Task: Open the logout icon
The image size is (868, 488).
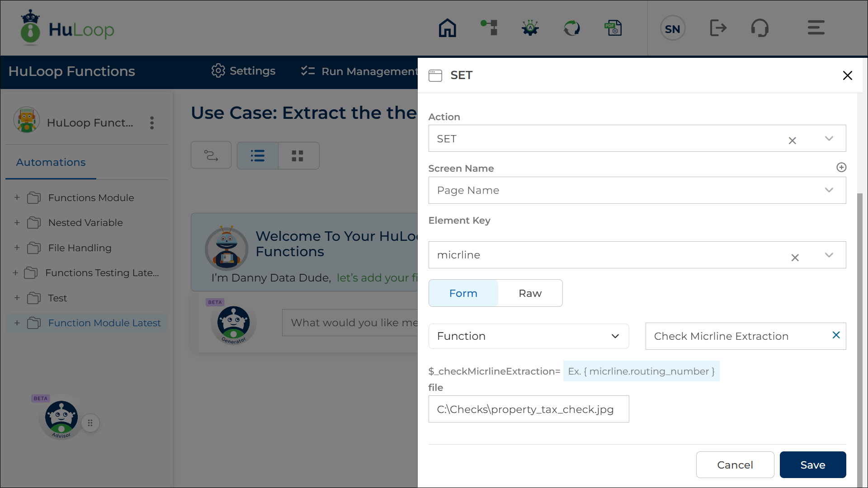Action: coord(718,28)
